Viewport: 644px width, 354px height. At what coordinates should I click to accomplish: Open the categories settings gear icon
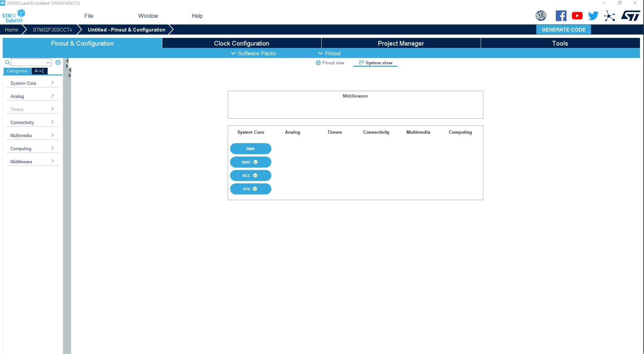point(58,62)
